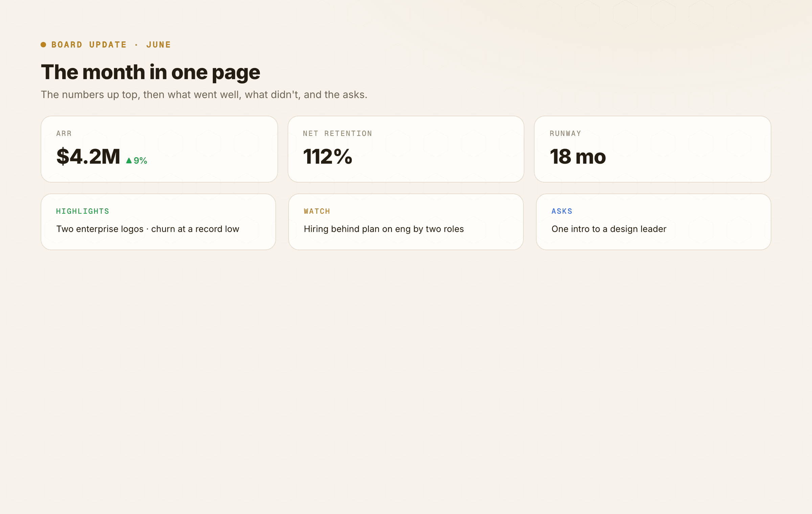Click the 112% retention figure
The height and width of the screenshot is (514, 812).
328,157
